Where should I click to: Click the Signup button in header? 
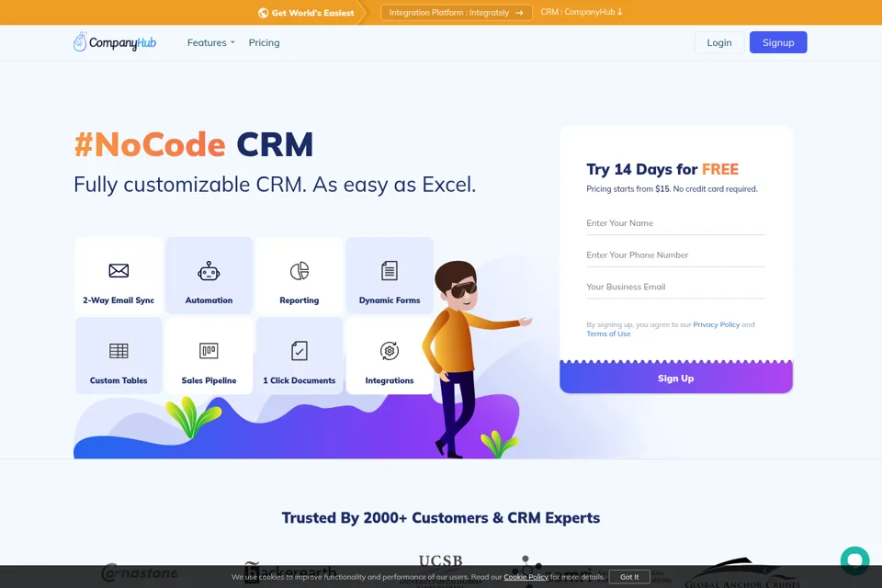[778, 43]
